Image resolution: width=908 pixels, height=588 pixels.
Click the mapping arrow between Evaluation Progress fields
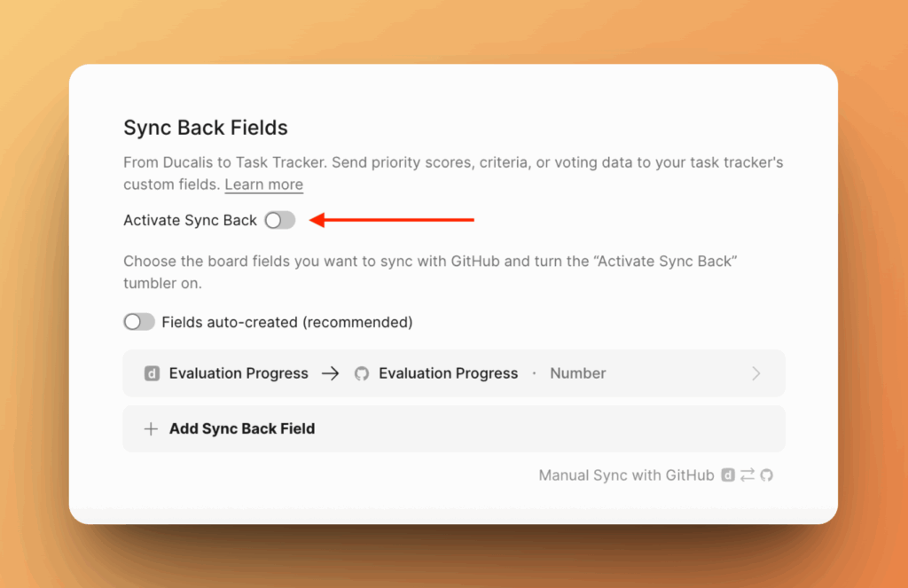(x=330, y=373)
